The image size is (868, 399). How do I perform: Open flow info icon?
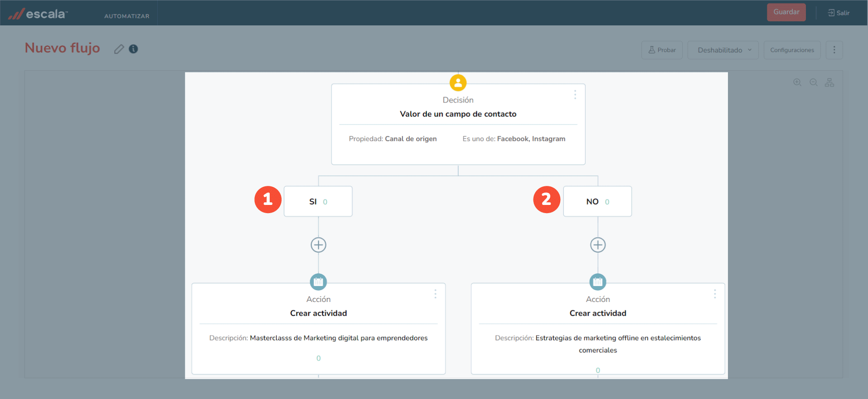click(133, 49)
